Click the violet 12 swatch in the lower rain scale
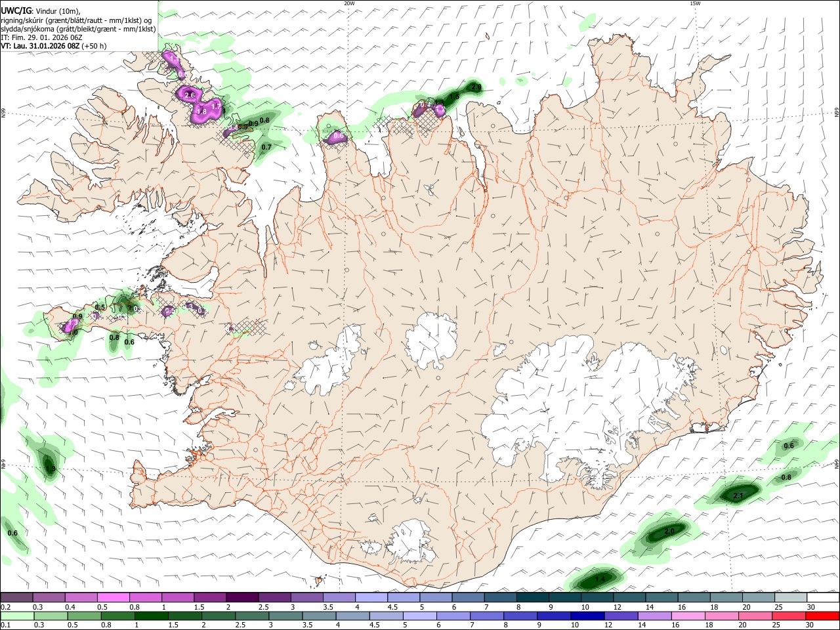840x630 pixels. tap(621, 616)
